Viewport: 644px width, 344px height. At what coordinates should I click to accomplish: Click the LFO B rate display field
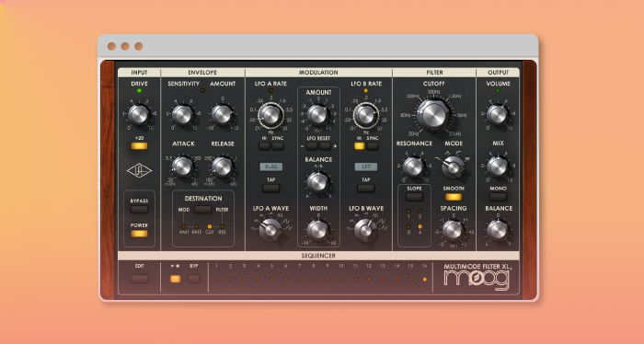pyautogui.click(x=365, y=166)
